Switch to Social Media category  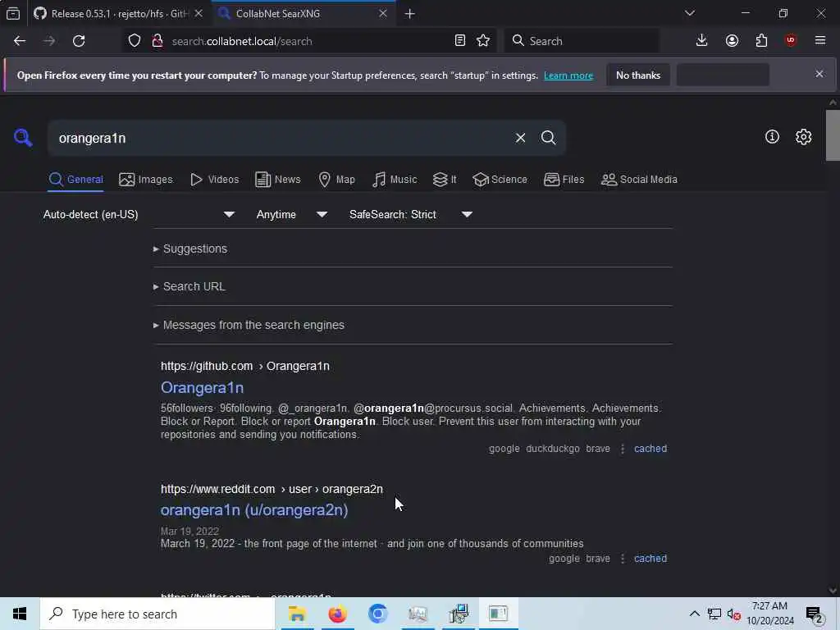(639, 180)
